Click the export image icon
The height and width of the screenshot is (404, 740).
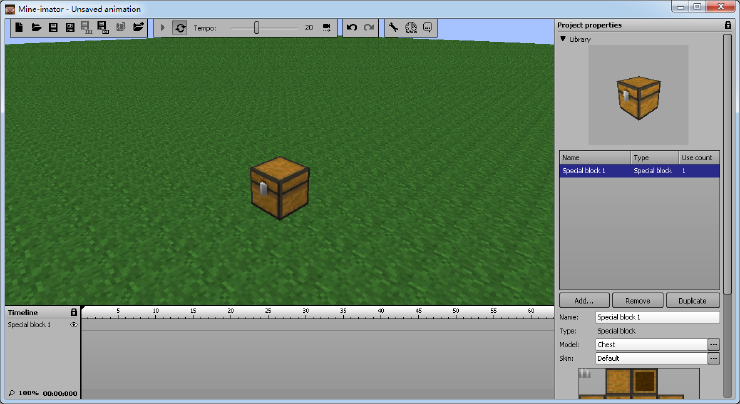pos(103,27)
